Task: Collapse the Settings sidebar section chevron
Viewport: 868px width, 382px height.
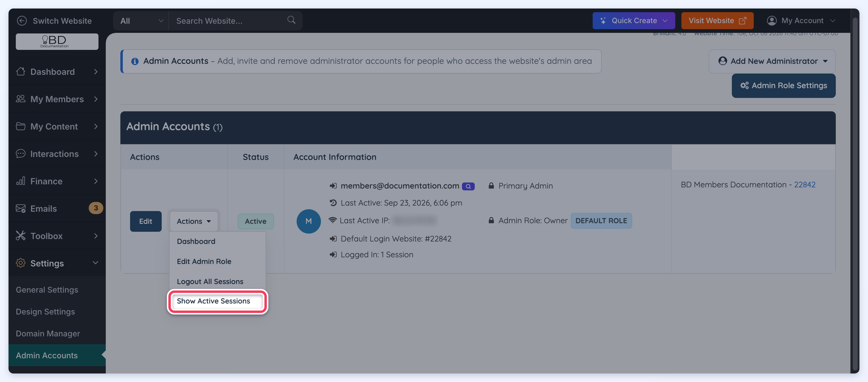Action: coord(95,263)
